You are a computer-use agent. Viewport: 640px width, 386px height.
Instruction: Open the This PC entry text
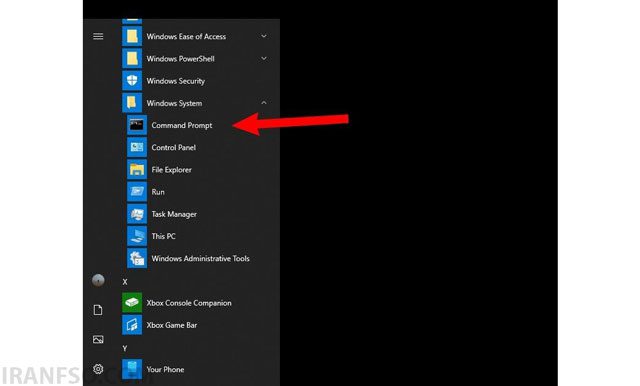point(163,236)
